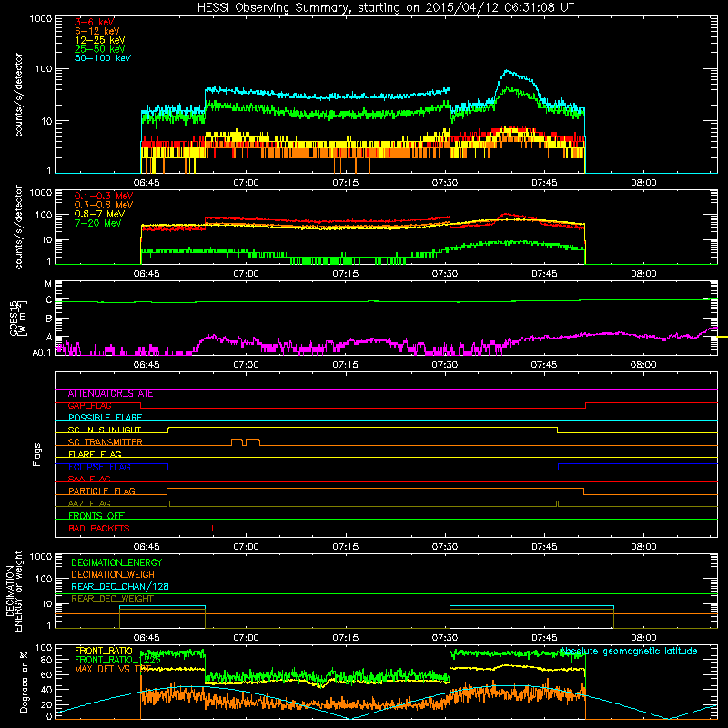Screen dimensions: 728x728
Task: Click the 08:00 tick label under flags plot
Action: (643, 547)
